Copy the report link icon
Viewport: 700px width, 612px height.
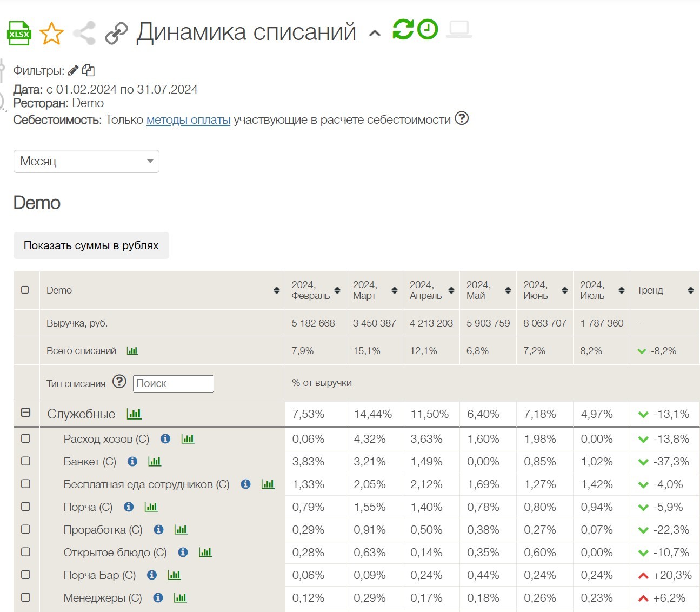tap(116, 33)
